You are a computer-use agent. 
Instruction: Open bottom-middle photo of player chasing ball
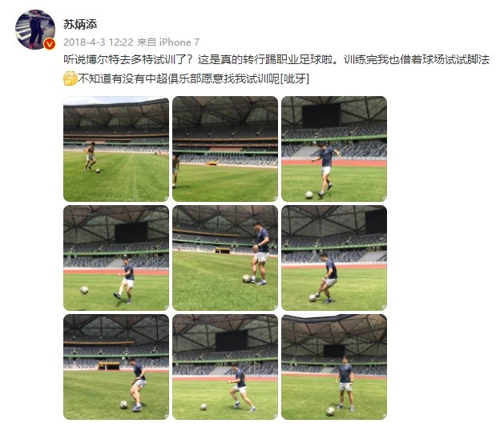point(225,367)
